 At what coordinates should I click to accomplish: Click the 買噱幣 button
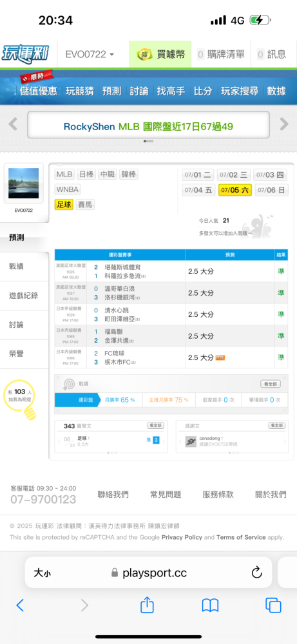pyautogui.click(x=160, y=54)
